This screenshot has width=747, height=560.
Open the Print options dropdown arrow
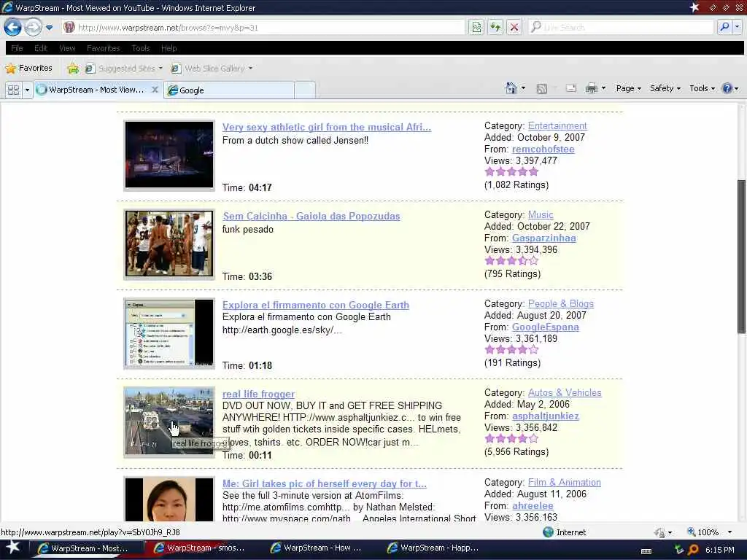[603, 88]
